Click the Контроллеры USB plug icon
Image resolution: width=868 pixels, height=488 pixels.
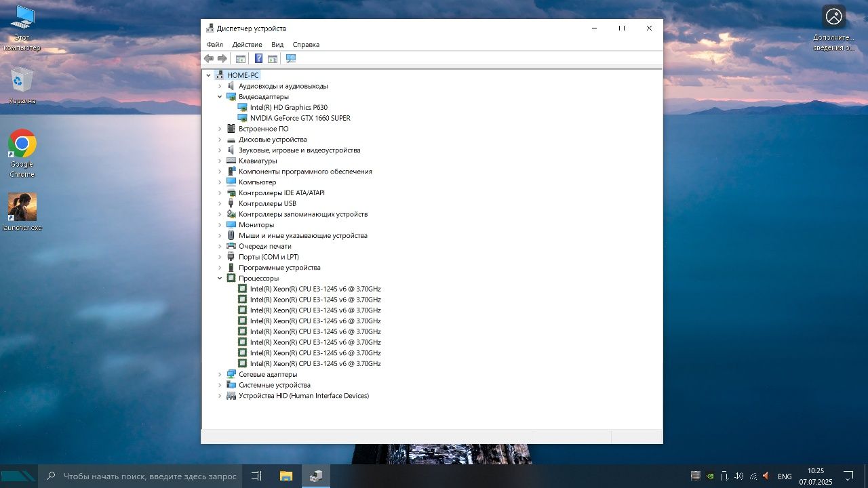point(231,203)
